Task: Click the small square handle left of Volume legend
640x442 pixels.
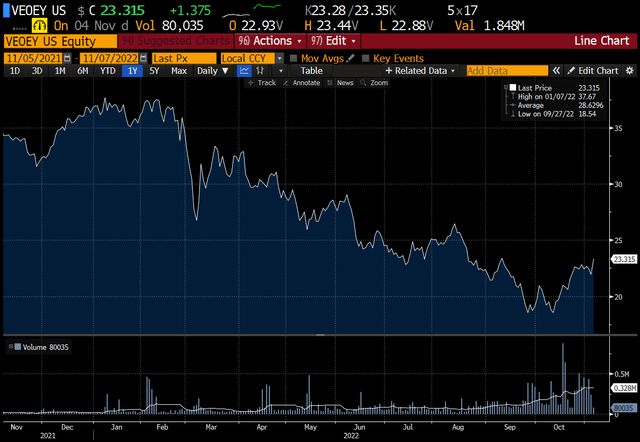Action: (x=11, y=346)
